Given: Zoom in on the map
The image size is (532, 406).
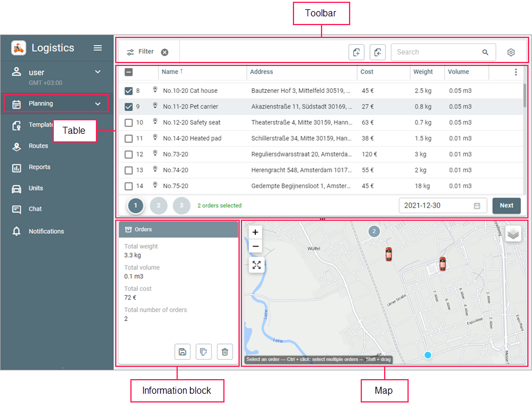Looking at the screenshot, I should [255, 232].
